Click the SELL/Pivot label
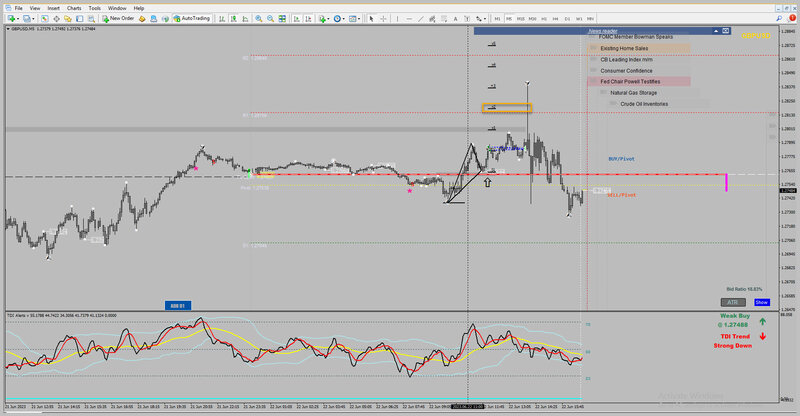This screenshot has width=800, height=416. click(x=621, y=195)
